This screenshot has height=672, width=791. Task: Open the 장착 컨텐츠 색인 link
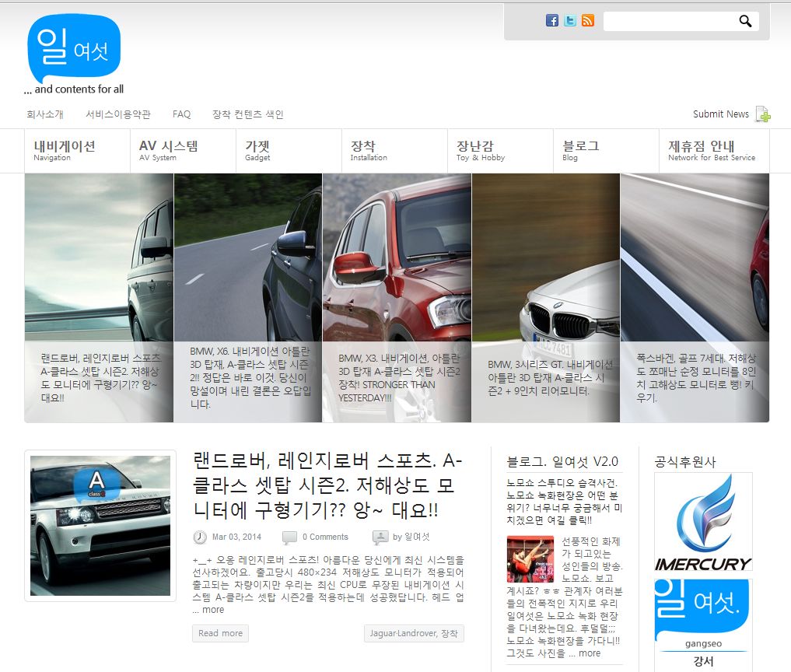coord(247,114)
